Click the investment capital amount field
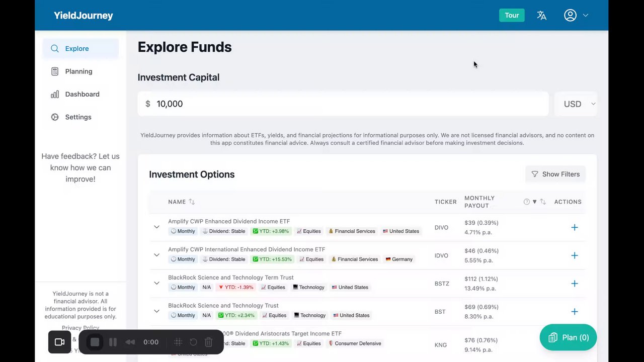 coord(343,104)
